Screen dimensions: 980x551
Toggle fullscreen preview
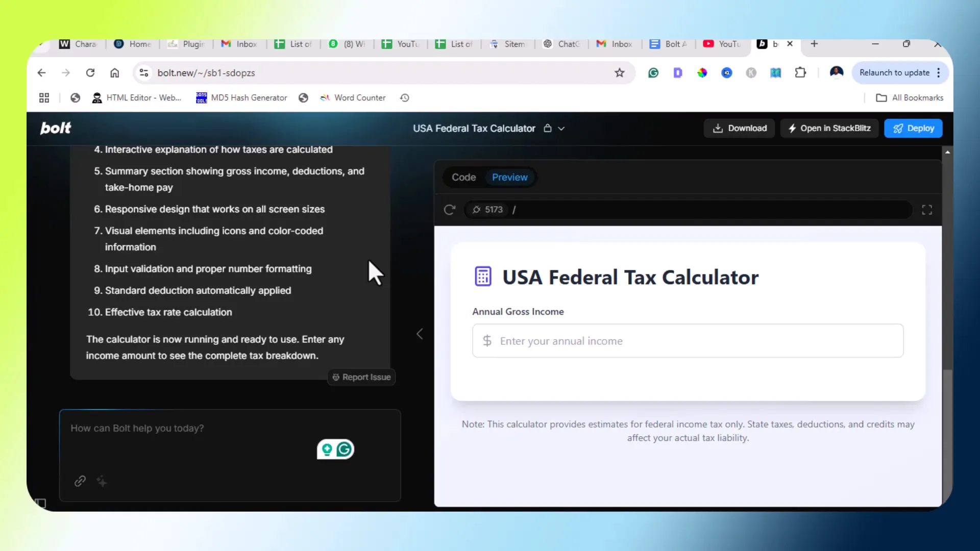click(x=927, y=210)
